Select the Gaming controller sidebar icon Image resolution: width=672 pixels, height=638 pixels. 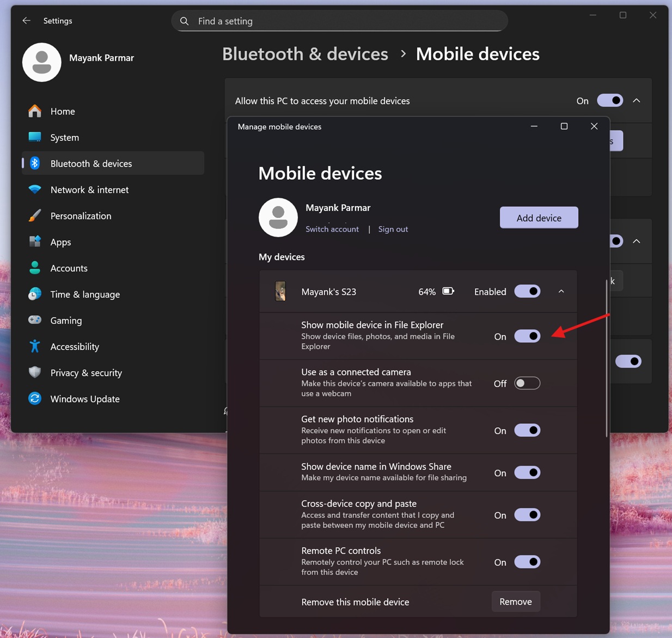pyautogui.click(x=34, y=320)
